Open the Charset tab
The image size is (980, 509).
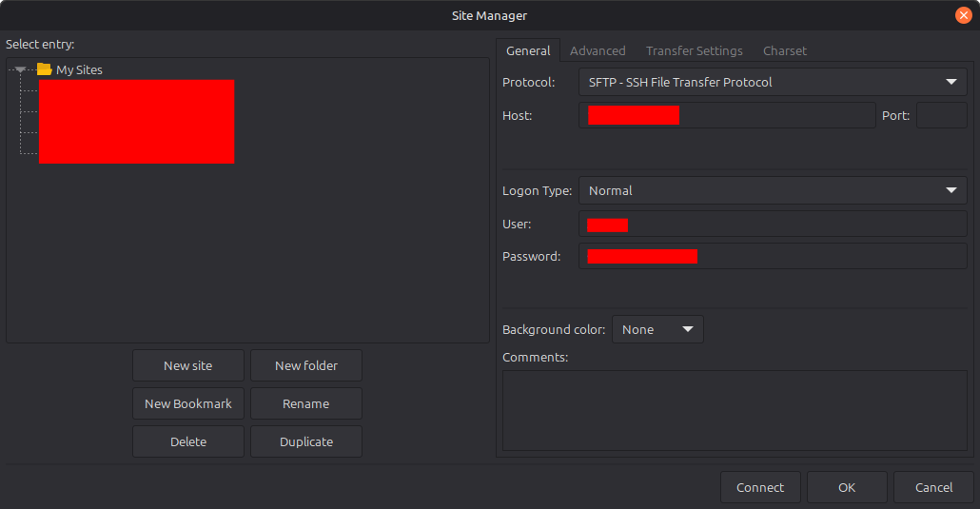click(x=784, y=50)
